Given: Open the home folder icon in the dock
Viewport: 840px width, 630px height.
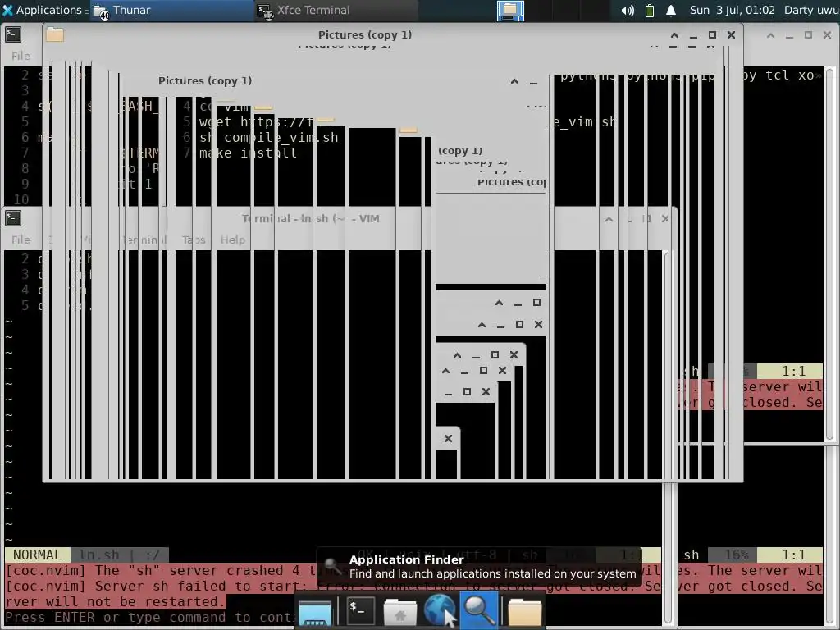Looking at the screenshot, I should point(399,612).
